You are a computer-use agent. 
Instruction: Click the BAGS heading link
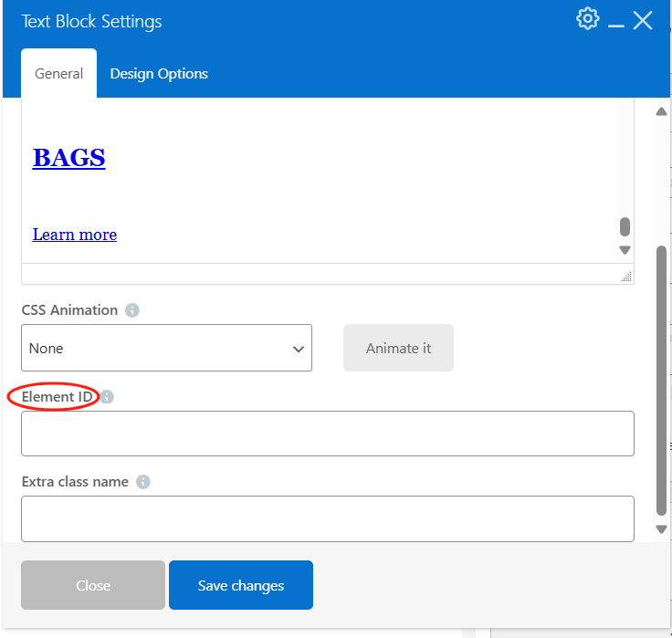coord(68,158)
